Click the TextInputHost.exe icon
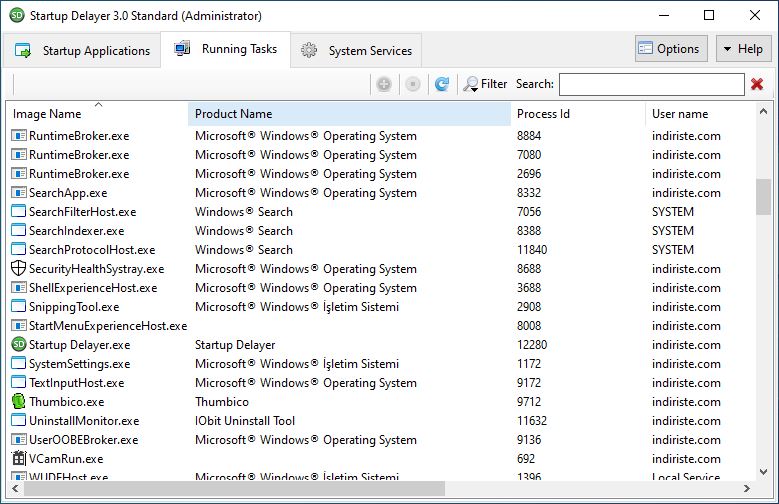This screenshot has height=504, width=779. coord(18,382)
